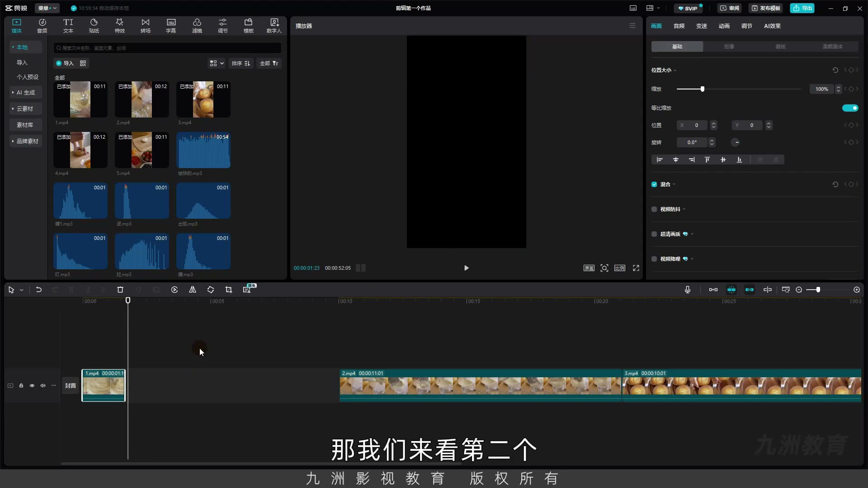
Task: Open the 菜单 menu dropdown
Action: point(47,8)
